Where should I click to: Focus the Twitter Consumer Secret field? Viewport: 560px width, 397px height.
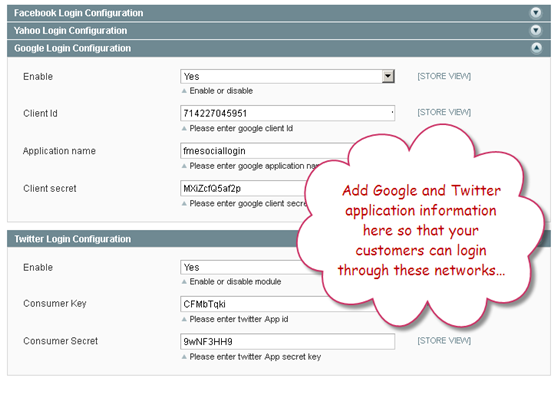pyautogui.click(x=288, y=341)
